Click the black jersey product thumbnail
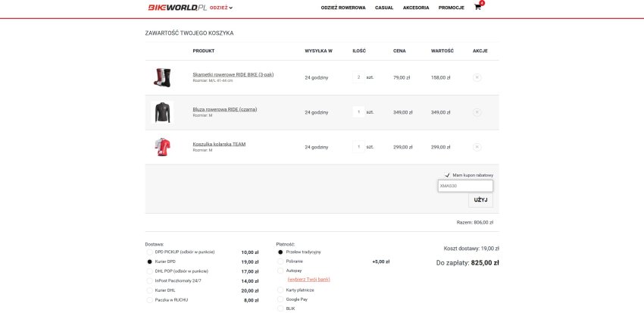The width and height of the screenshot is (644, 313). point(162,112)
